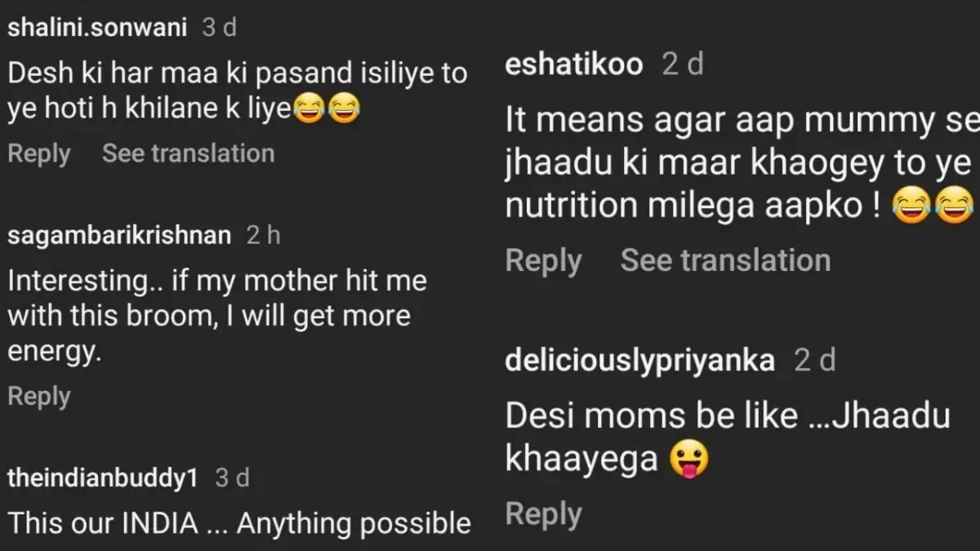This screenshot has height=551, width=980.
Task: Click the 2 h timestamp beside sagambarikrishnan
Action: [263, 236]
